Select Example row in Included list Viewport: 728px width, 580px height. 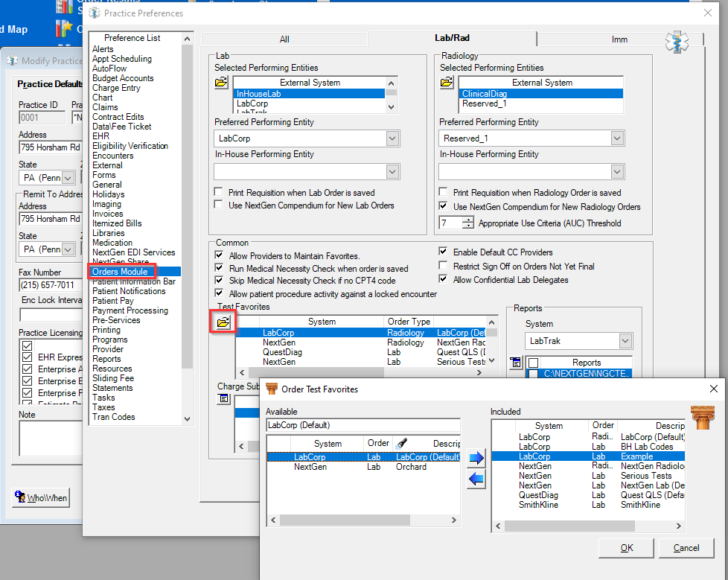pyautogui.click(x=588, y=456)
